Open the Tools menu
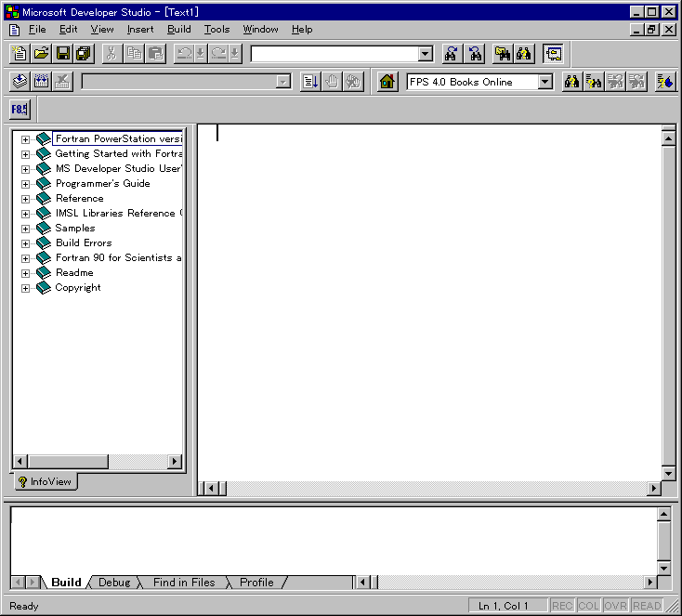 pos(216,30)
